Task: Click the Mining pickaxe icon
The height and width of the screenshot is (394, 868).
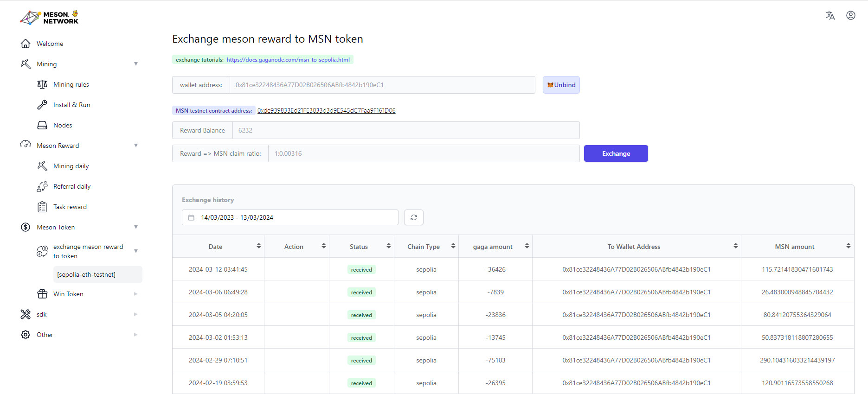Action: 26,64
